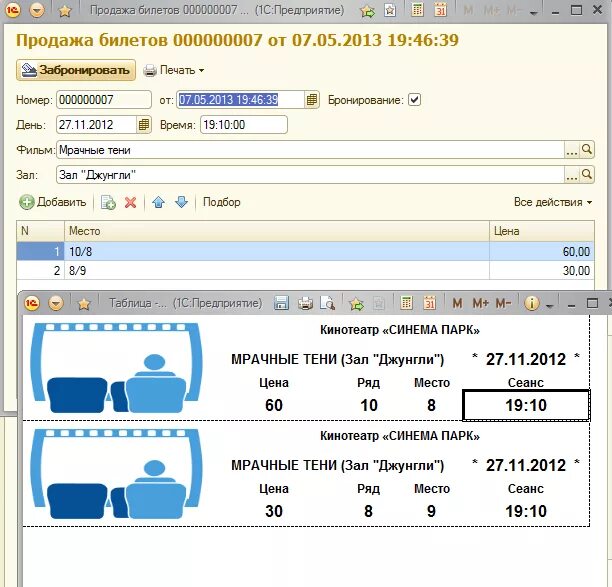
Task: Click M memory button in Таблица window
Action: pos(457,303)
